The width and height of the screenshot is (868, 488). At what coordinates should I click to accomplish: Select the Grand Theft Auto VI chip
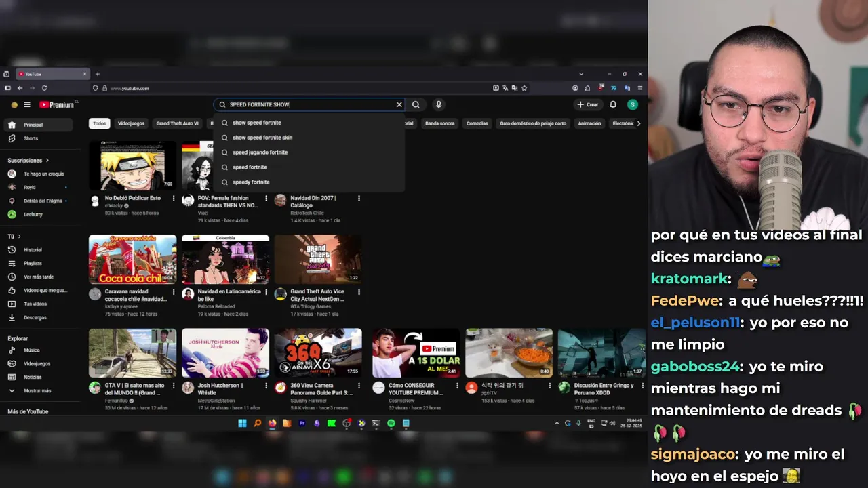tap(177, 123)
